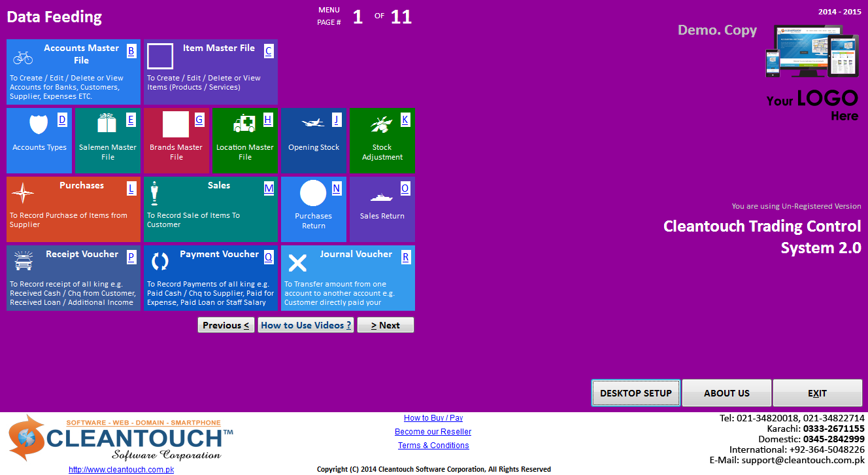Click the refresh arrows icon on Payment Voucher
The height and width of the screenshot is (475, 868).
coord(160,261)
